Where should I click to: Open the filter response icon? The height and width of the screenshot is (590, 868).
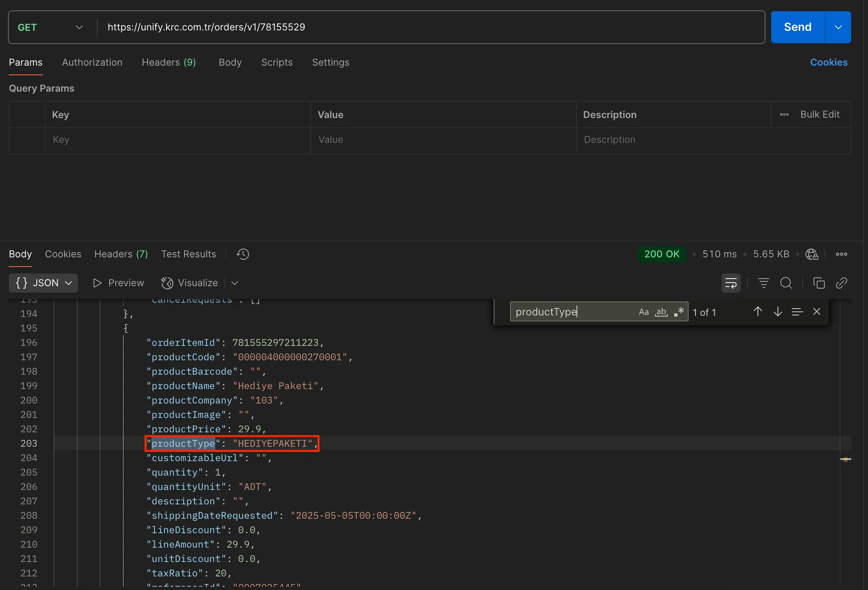tap(764, 283)
